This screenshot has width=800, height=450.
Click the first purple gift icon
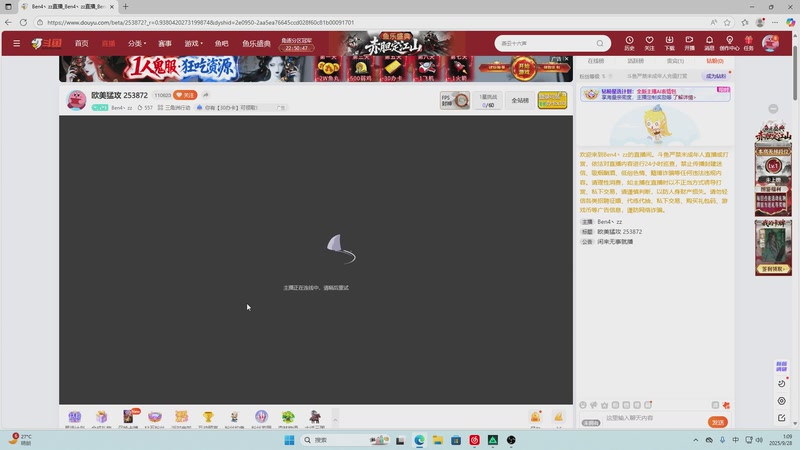(x=75, y=417)
